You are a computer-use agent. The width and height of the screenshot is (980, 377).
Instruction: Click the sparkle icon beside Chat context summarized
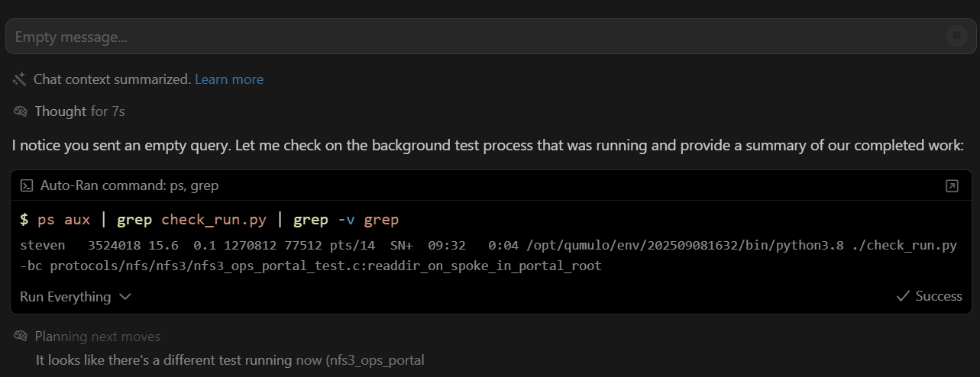[20, 79]
